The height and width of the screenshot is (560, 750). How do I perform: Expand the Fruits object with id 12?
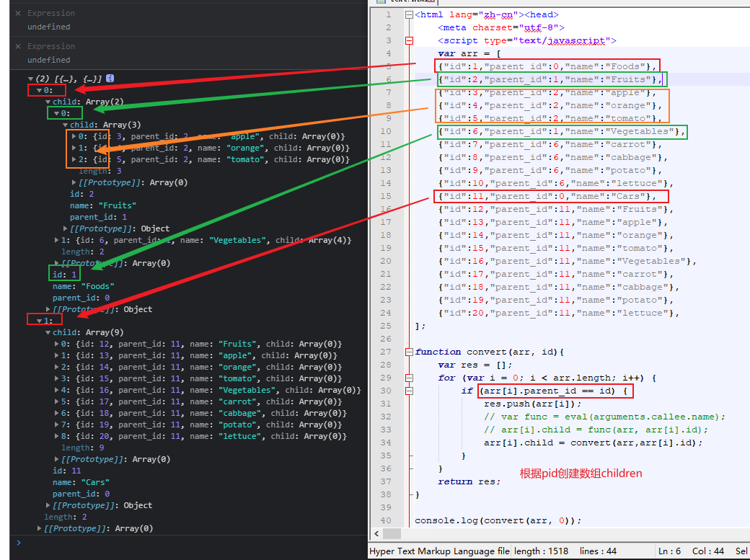click(56, 344)
